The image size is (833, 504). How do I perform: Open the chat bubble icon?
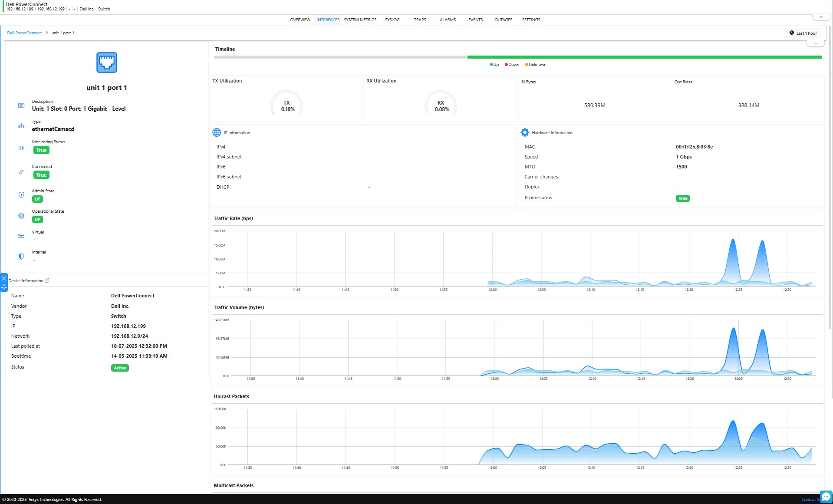[826, 497]
